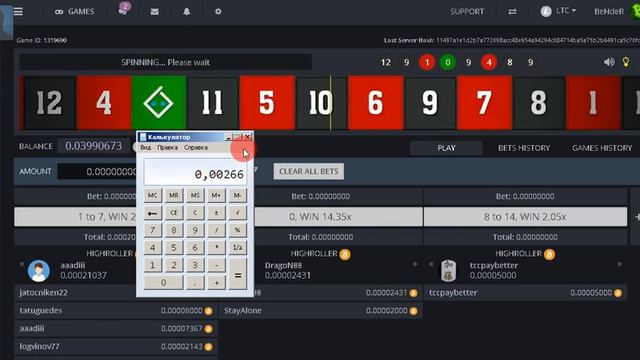640x360 pixels.
Task: Open calculator Вид menu
Action: (146, 147)
